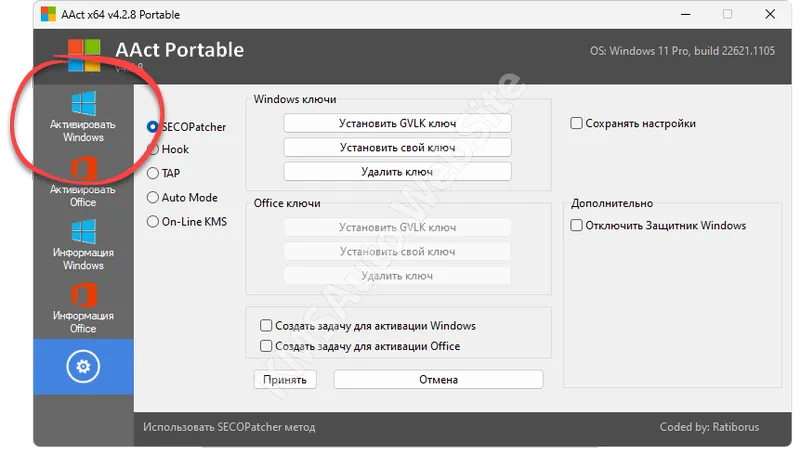Click the Отмена button

tap(438, 380)
